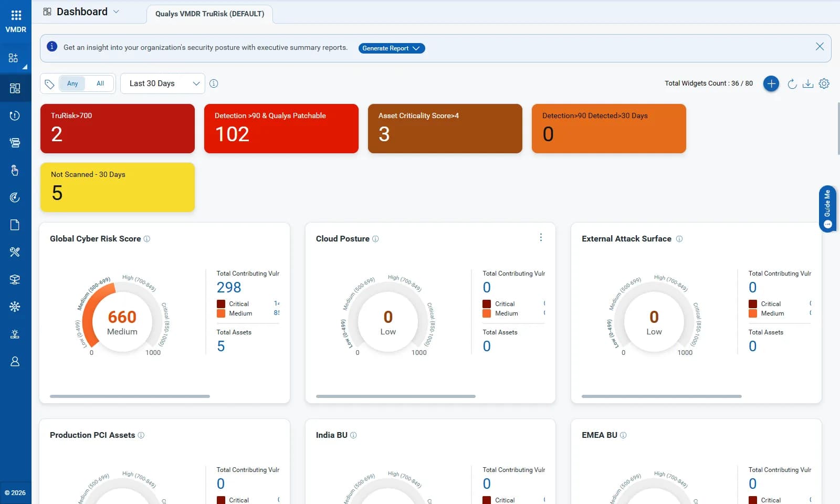Open the snowflake-shaped sidebar icon
Screen dimensions: 840x504
(15, 307)
